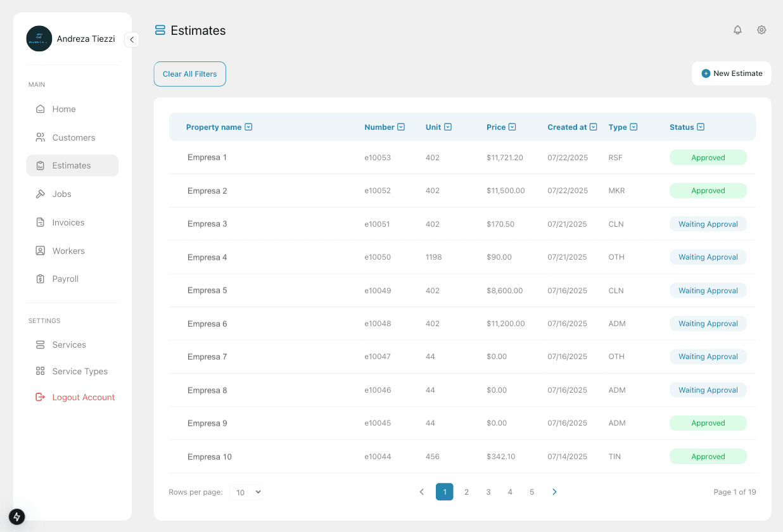The image size is (783, 532).
Task: Create a New Estimate
Action: click(732, 73)
